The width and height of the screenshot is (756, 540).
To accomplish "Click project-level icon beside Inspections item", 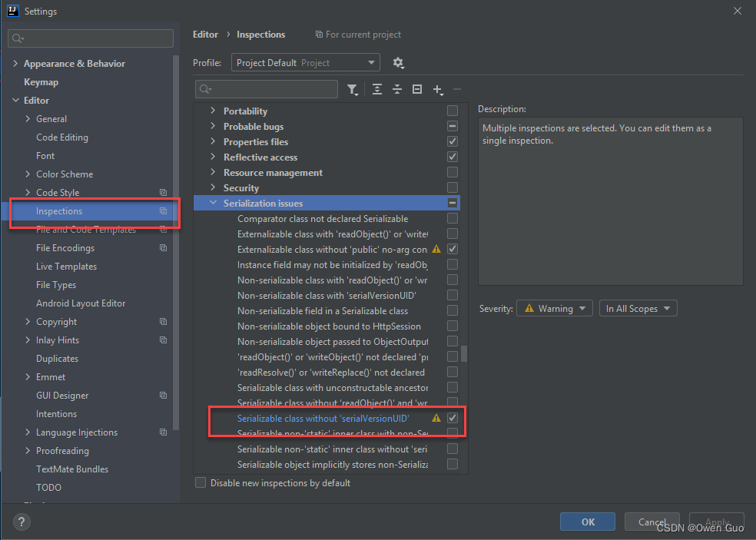I will (163, 210).
